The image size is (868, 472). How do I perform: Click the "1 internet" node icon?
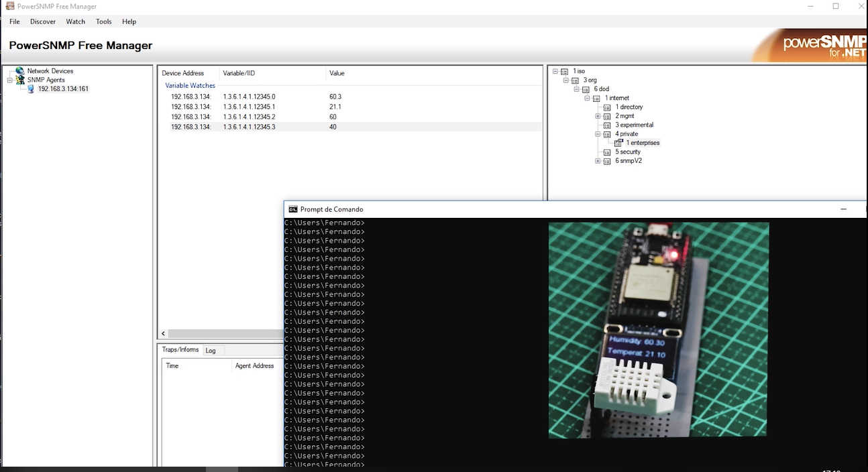(x=596, y=97)
